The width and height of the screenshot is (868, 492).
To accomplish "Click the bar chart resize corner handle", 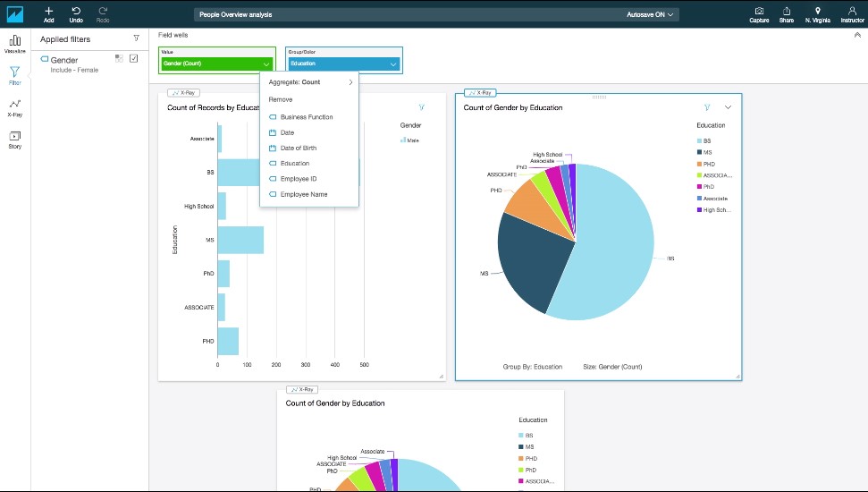I will (442, 377).
